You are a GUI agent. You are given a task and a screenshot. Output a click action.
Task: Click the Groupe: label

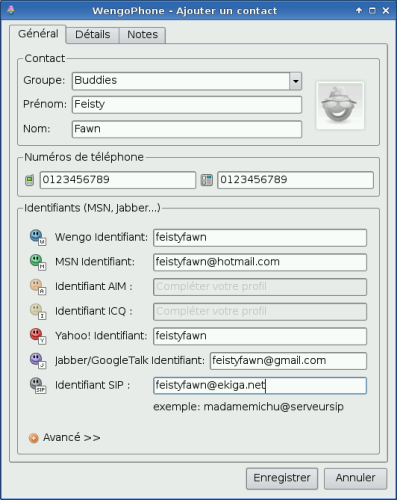click(x=44, y=80)
